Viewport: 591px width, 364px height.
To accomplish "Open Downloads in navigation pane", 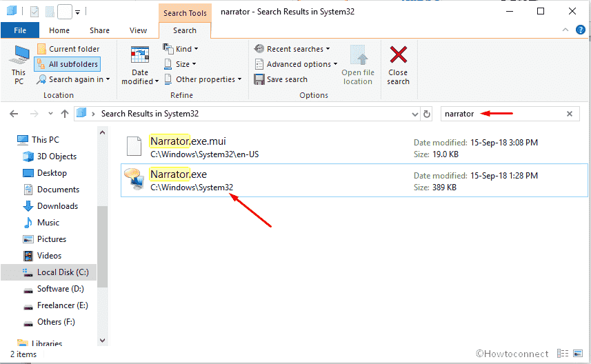I will [x=50, y=206].
